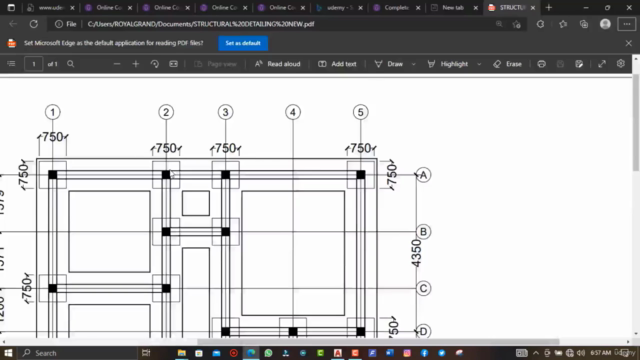Add this page to favorites star

tap(517, 24)
